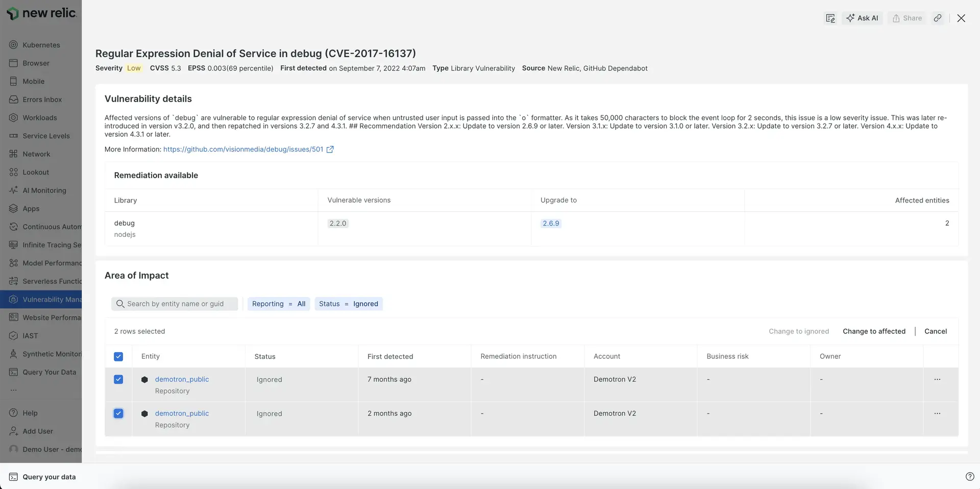Click Cancel to clear selection
980x489 pixels.
click(936, 331)
